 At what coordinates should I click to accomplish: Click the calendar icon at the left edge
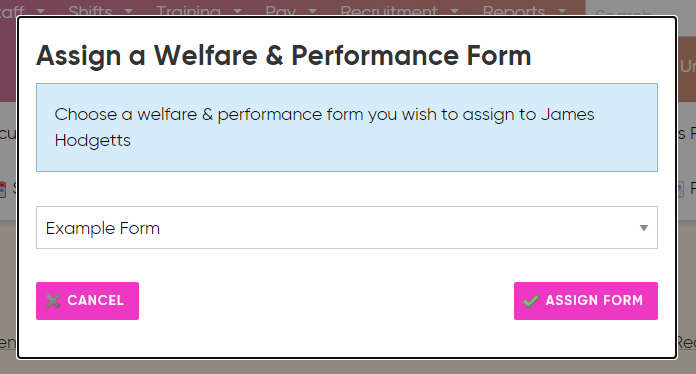(3, 189)
